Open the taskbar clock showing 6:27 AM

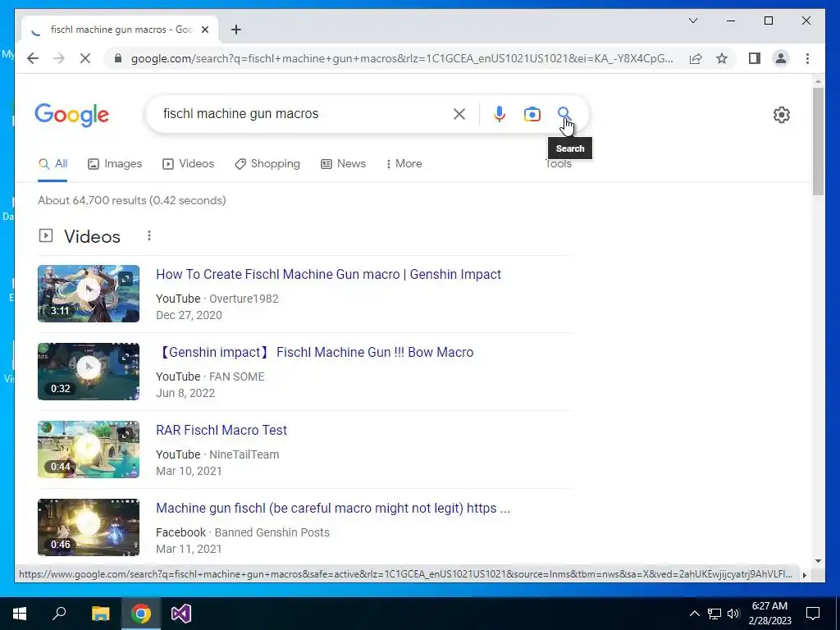(x=769, y=614)
